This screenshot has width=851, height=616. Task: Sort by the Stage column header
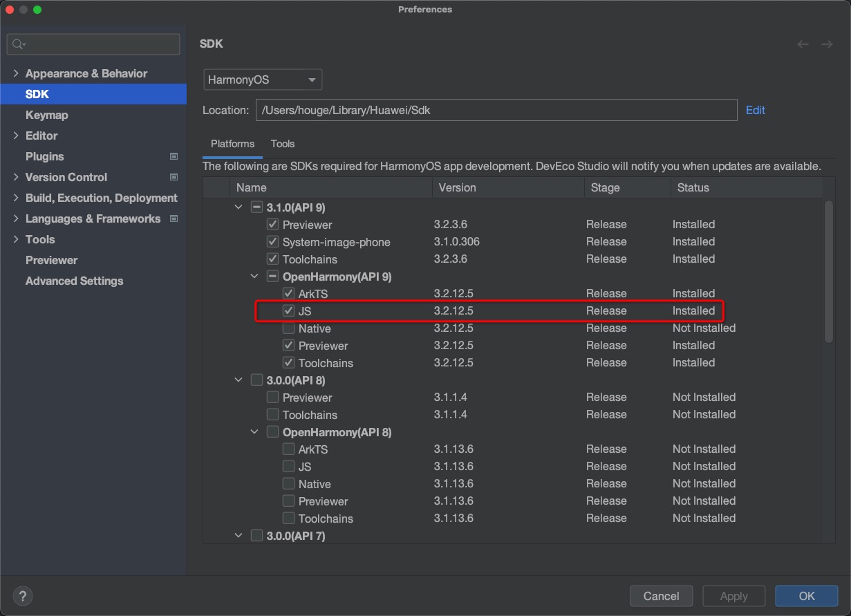click(628, 187)
